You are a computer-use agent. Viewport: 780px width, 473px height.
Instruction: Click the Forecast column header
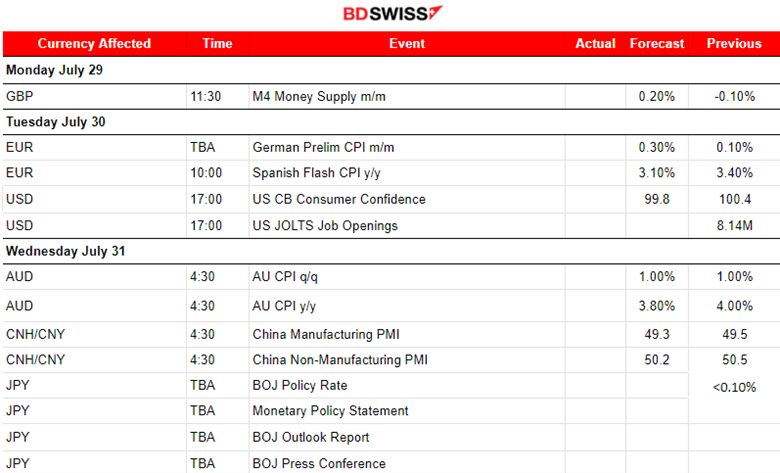click(x=657, y=44)
